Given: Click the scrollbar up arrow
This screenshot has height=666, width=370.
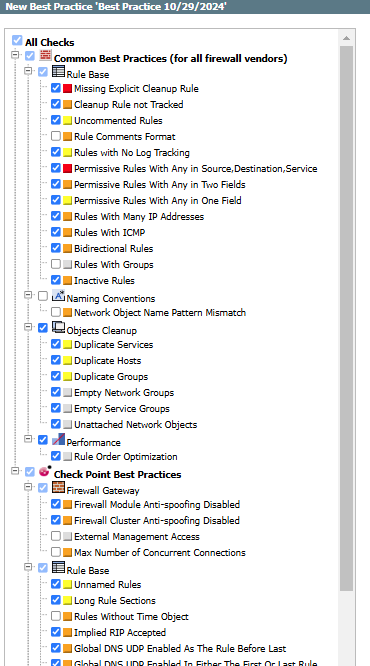Looking at the screenshot, I should 347,38.
